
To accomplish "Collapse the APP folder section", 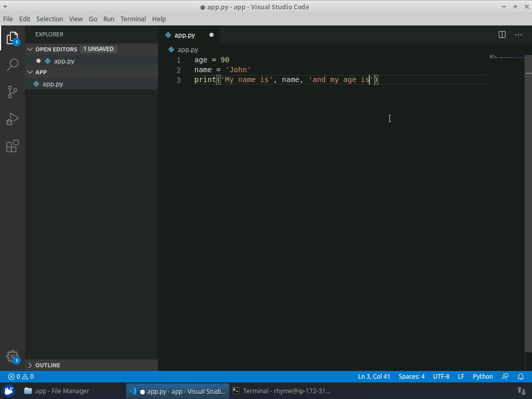I will pos(30,72).
